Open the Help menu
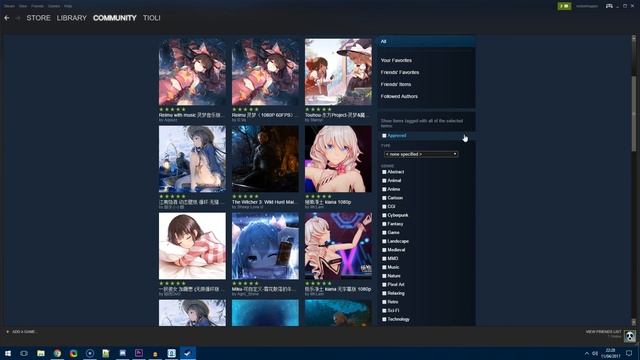Image resolution: width=640 pixels, height=360 pixels. click(x=68, y=6)
